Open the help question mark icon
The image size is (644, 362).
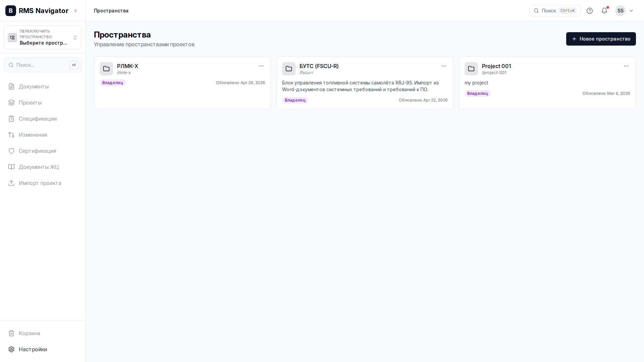590,11
